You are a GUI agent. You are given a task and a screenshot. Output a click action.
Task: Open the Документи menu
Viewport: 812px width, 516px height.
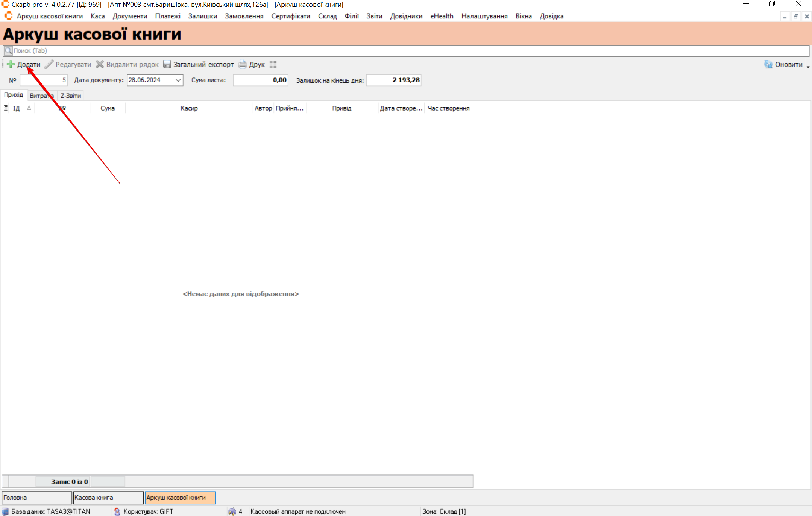pos(130,16)
